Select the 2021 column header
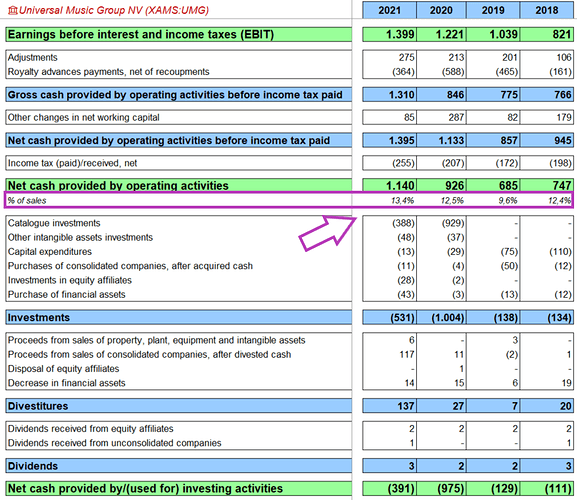The height and width of the screenshot is (500, 577). click(389, 10)
